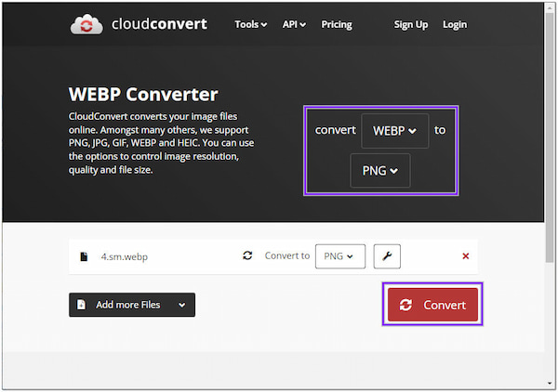Open the Convert to PNG dropdown for file

[x=340, y=256]
